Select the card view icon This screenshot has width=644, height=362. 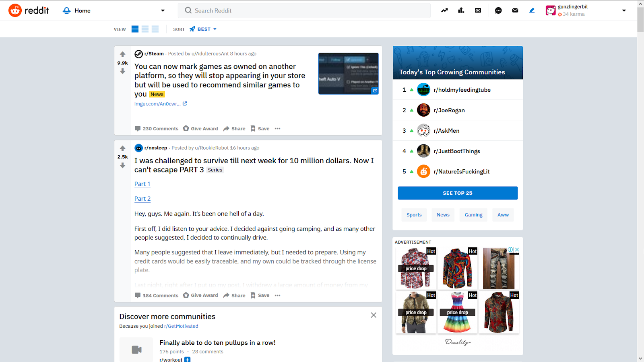(x=135, y=29)
